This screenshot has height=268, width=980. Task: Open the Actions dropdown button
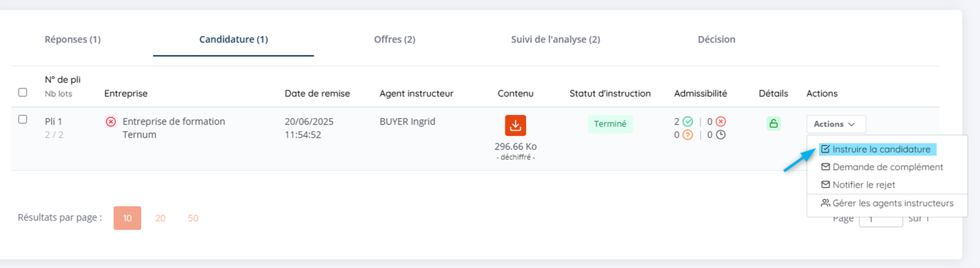[x=836, y=124]
